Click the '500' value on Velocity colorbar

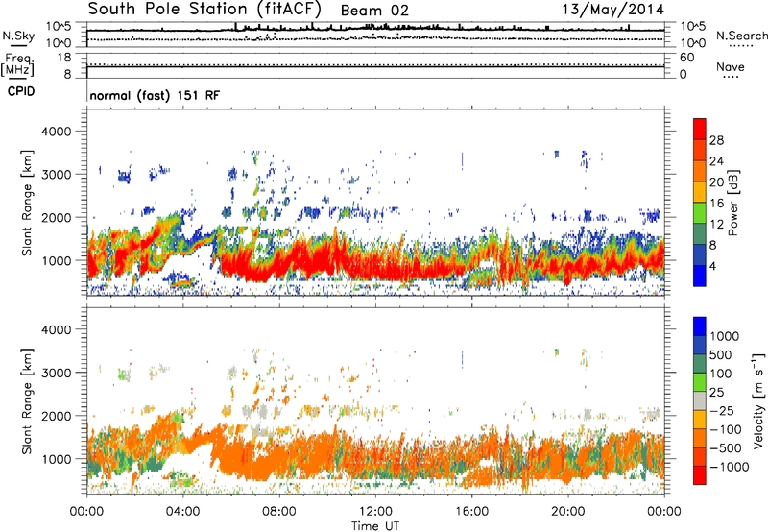coord(721,354)
